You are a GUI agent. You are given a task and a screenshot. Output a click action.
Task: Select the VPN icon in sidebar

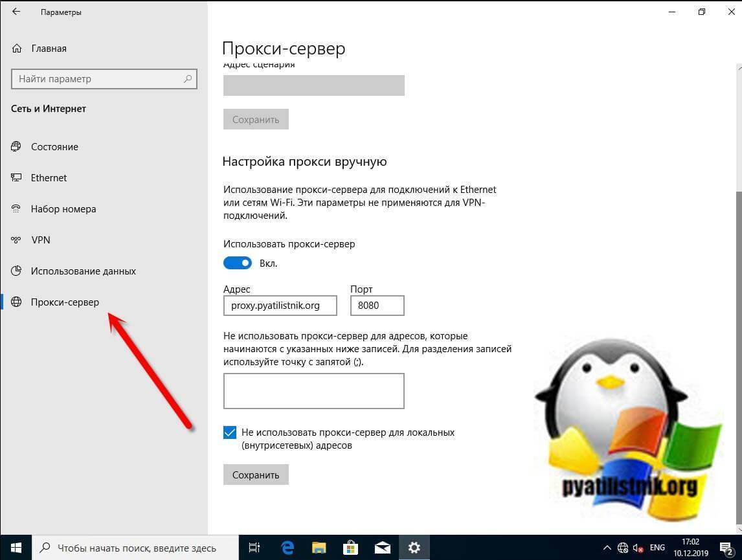(x=16, y=240)
